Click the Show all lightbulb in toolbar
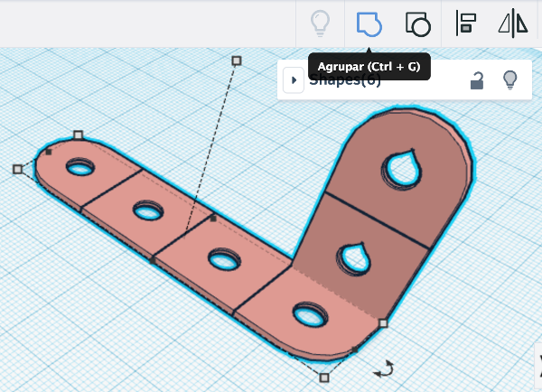Screen dimensions: 542x392 [x=320, y=23]
